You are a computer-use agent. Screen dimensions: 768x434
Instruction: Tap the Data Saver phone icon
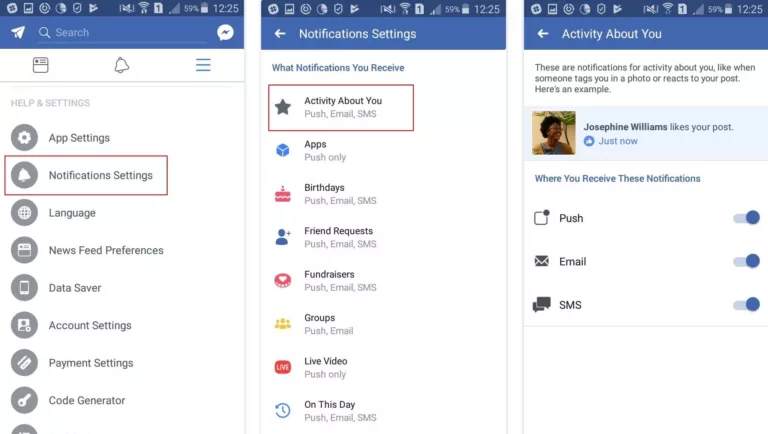click(x=24, y=288)
